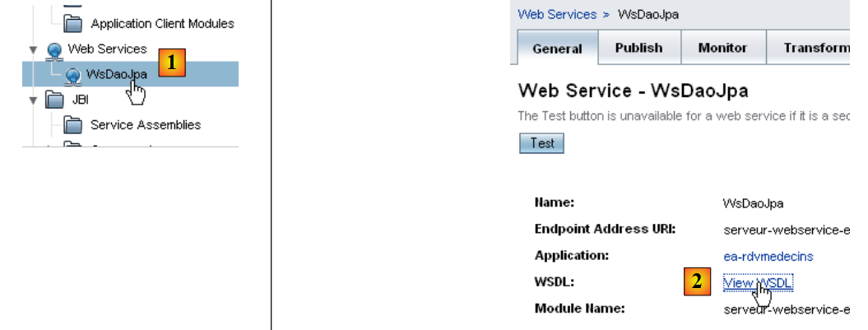868x330 pixels.
Task: Follow the Web Services breadcrumb link
Action: tap(557, 14)
